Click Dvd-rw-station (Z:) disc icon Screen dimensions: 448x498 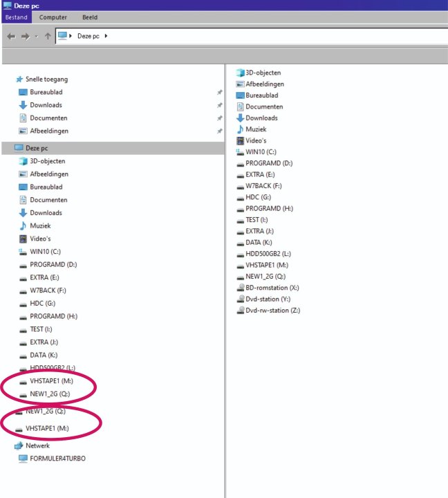tap(241, 311)
